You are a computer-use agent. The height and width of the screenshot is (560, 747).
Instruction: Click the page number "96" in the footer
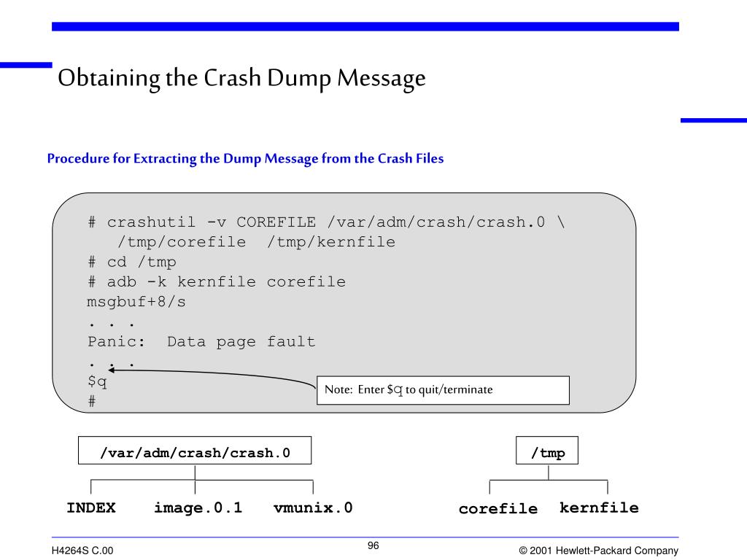point(373,545)
